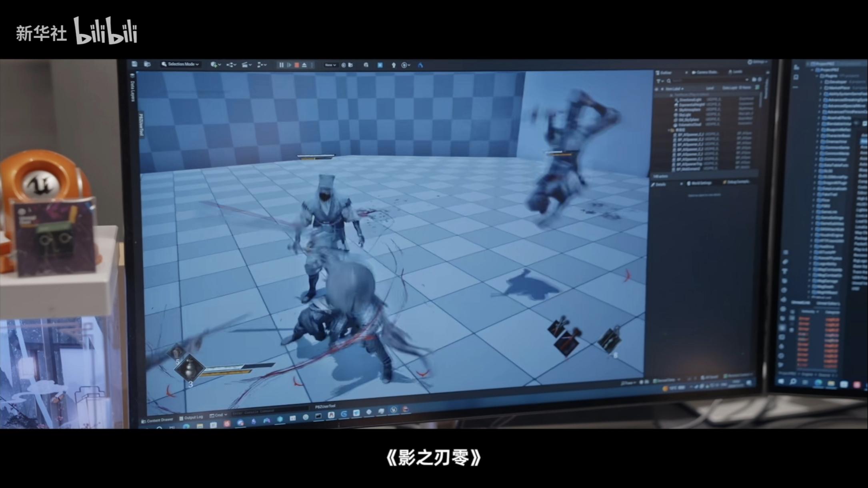Open the Cmd console type dropdown
Viewport: 868px width, 488px height.
click(x=218, y=415)
